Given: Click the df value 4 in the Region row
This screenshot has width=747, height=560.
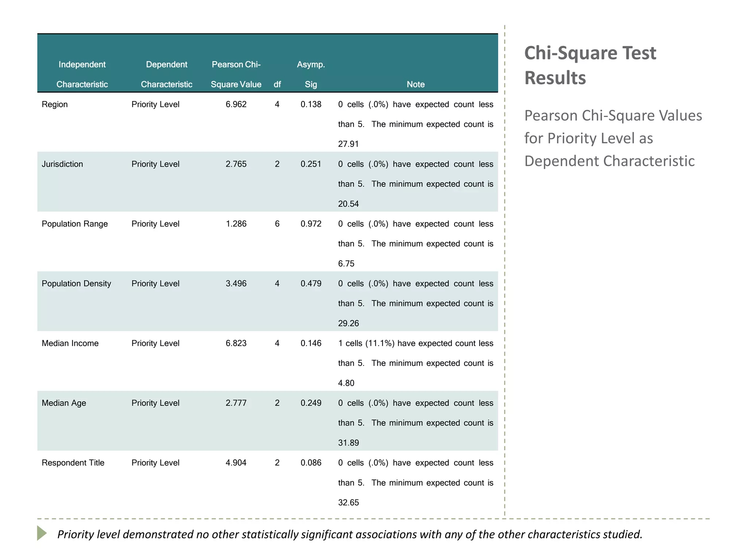Looking at the screenshot, I should (x=277, y=105).
